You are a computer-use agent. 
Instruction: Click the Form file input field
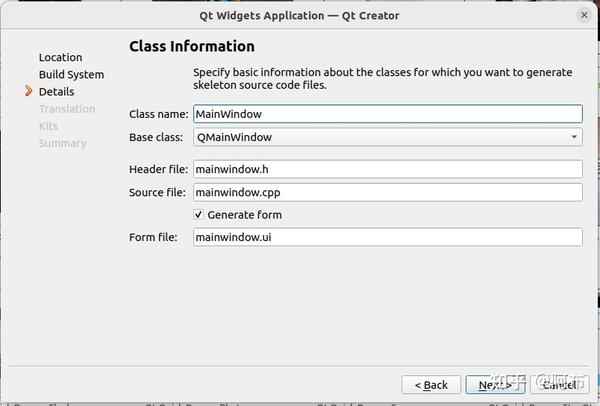tap(387, 237)
